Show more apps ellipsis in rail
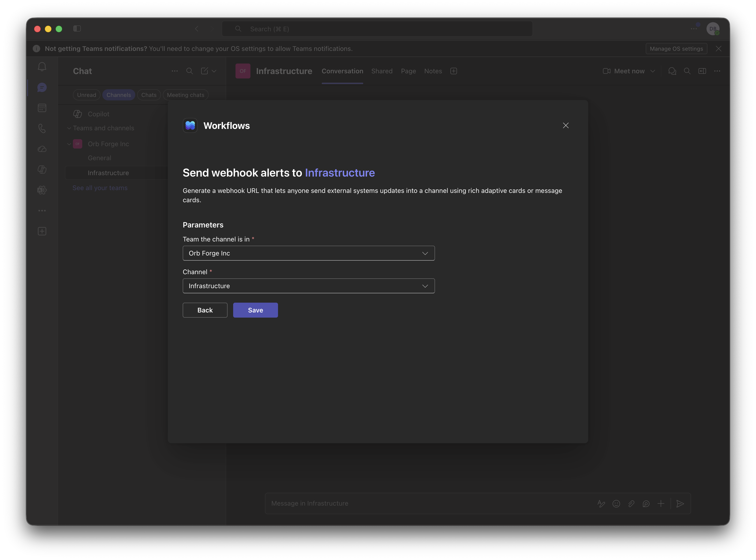The height and width of the screenshot is (560, 756). click(42, 211)
